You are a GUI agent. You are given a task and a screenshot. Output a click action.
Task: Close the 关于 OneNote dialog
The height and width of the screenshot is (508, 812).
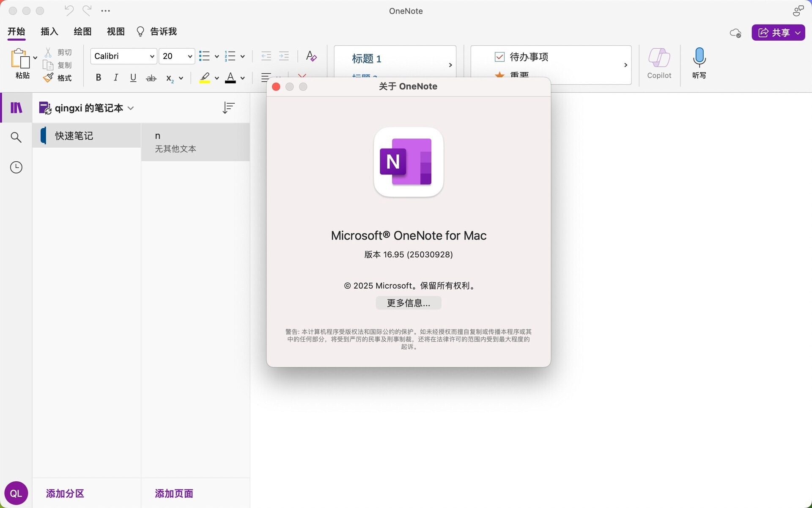point(276,87)
